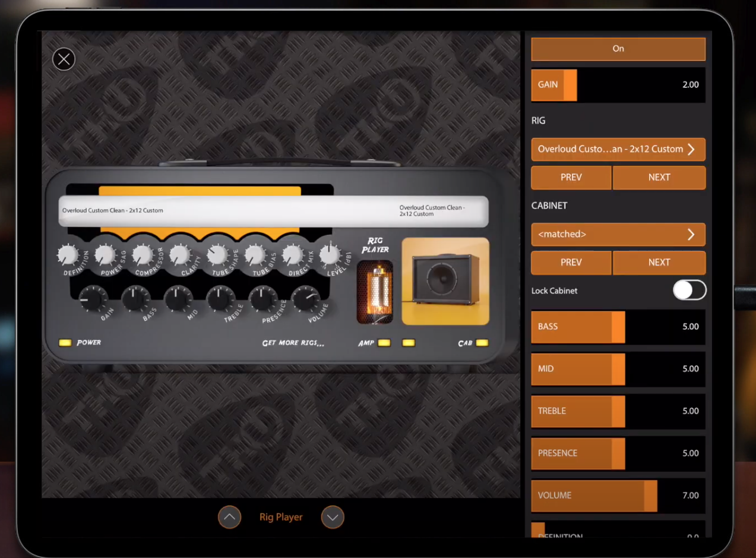Enable the Lock Cabinet switch
This screenshot has height=558, width=756.
[689, 290]
